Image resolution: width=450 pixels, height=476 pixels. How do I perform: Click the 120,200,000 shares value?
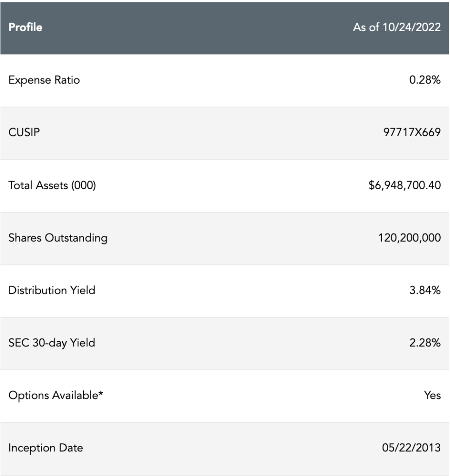pyautogui.click(x=409, y=238)
